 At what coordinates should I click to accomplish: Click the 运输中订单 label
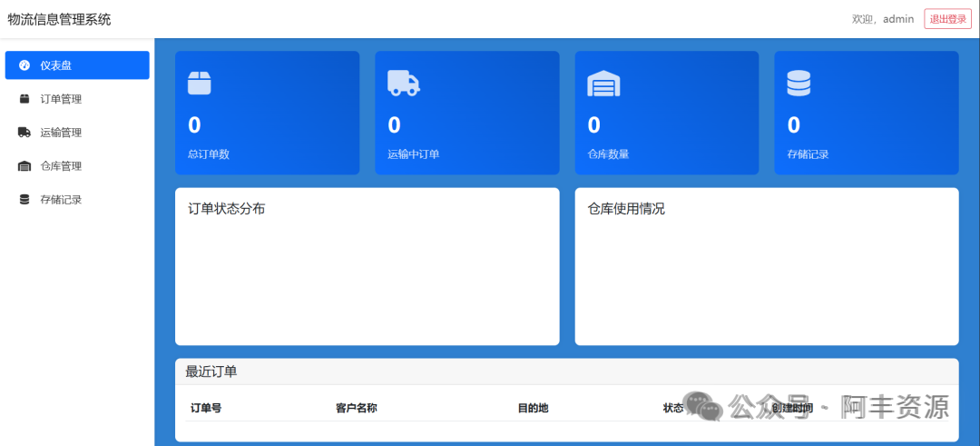(x=414, y=154)
